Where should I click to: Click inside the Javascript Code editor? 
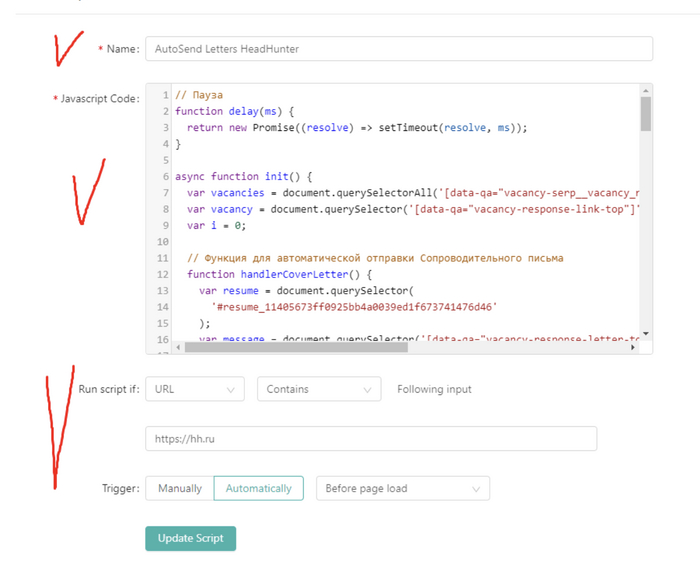399,219
